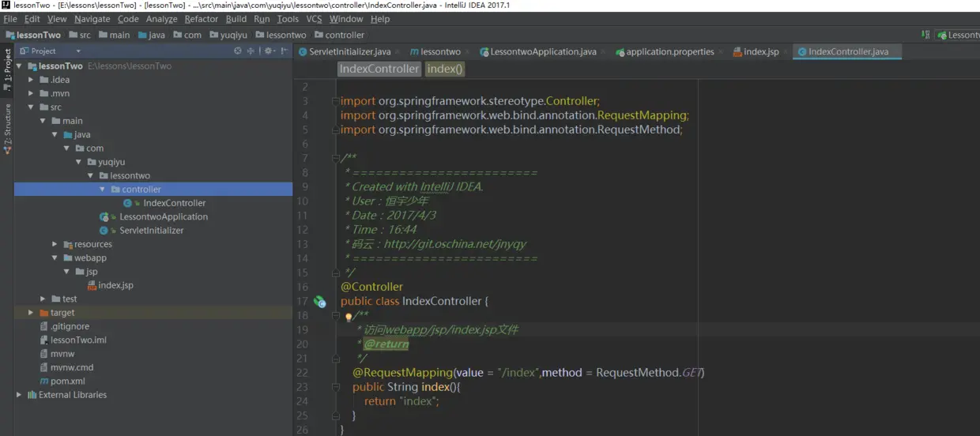The width and height of the screenshot is (980, 436).
Task: Expand the External Libraries node
Action: click(x=19, y=395)
